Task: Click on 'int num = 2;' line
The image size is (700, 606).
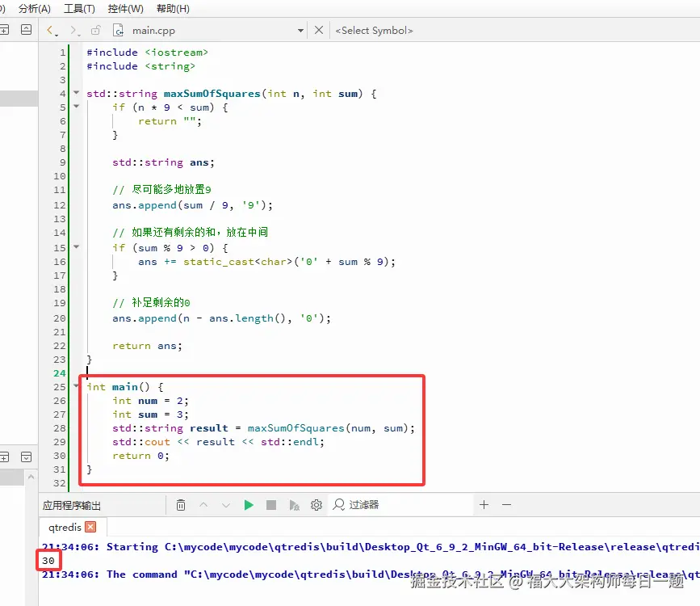Action: pyautogui.click(x=150, y=401)
